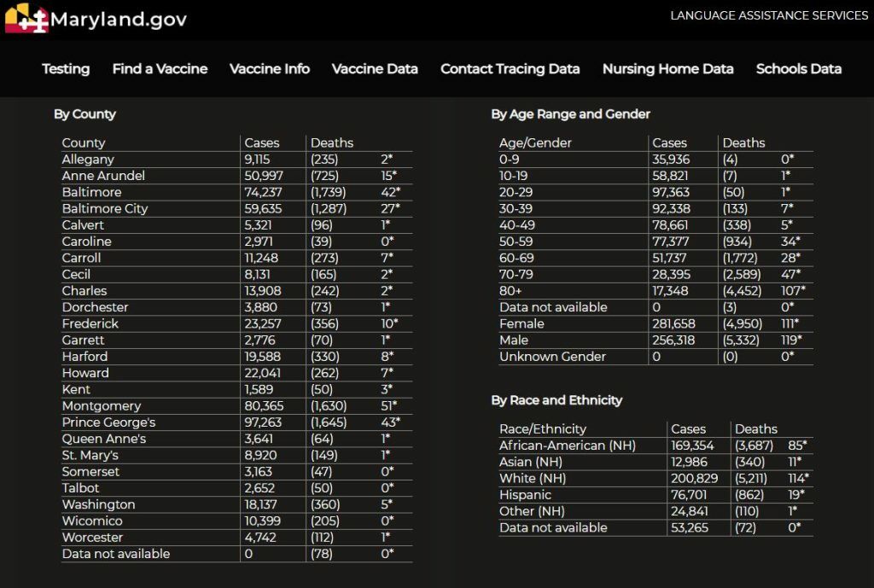Open the Vaccine Data page
874x588 pixels.
(x=375, y=69)
